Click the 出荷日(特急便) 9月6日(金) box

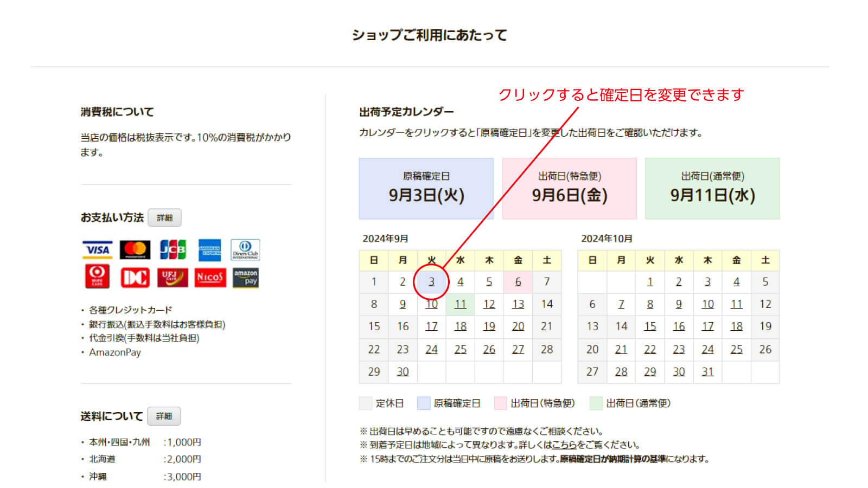pyautogui.click(x=569, y=189)
